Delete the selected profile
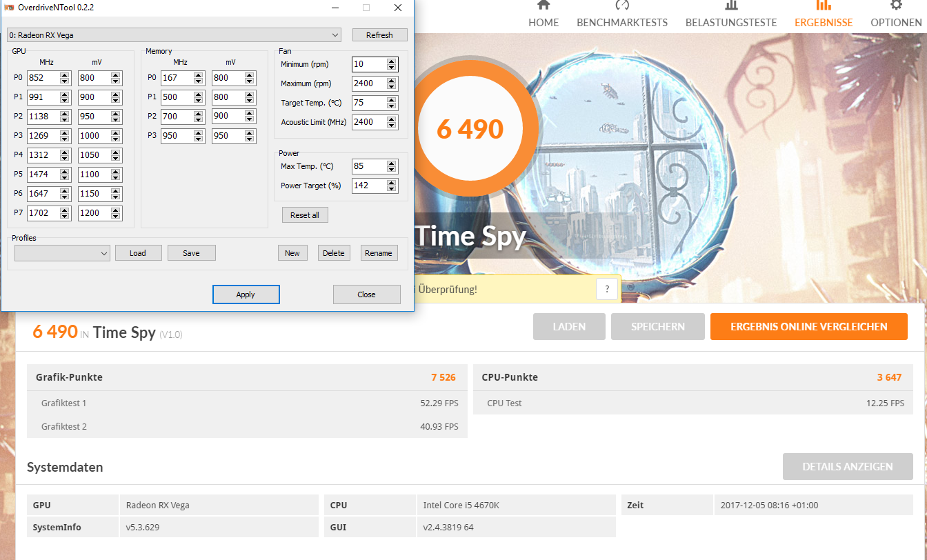This screenshot has width=927, height=560. tap(334, 253)
